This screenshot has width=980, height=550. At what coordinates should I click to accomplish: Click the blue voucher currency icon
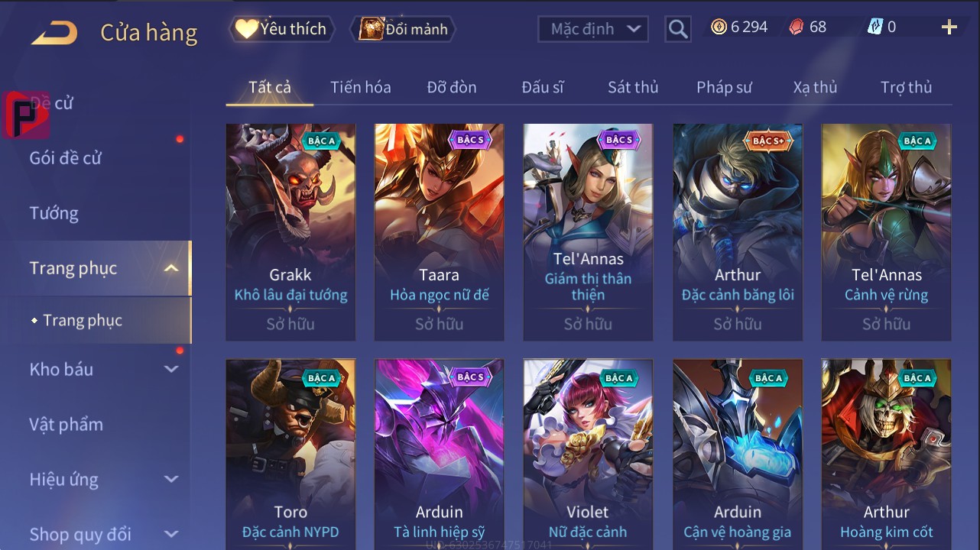pos(875,27)
